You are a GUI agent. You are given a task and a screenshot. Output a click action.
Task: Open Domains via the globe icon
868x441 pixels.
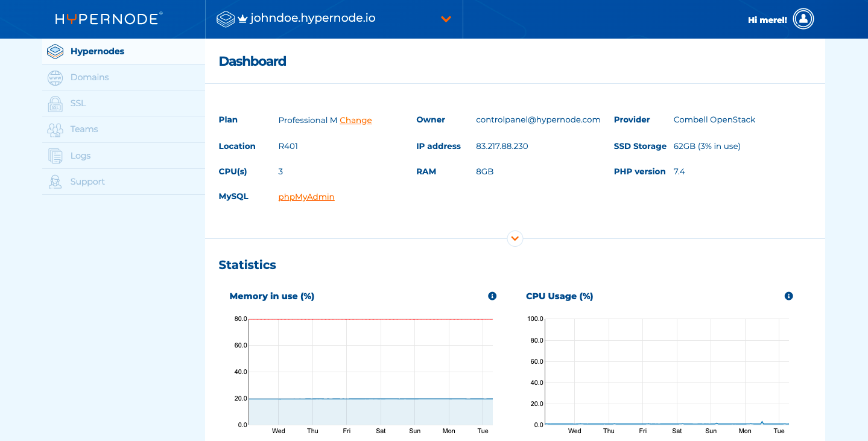(x=55, y=77)
